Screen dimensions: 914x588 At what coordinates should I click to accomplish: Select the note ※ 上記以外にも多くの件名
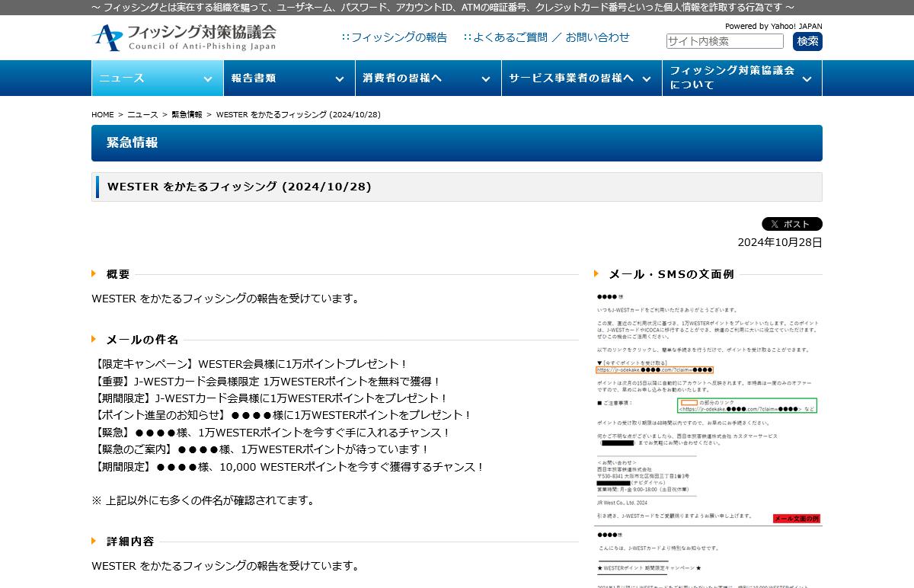click(204, 500)
